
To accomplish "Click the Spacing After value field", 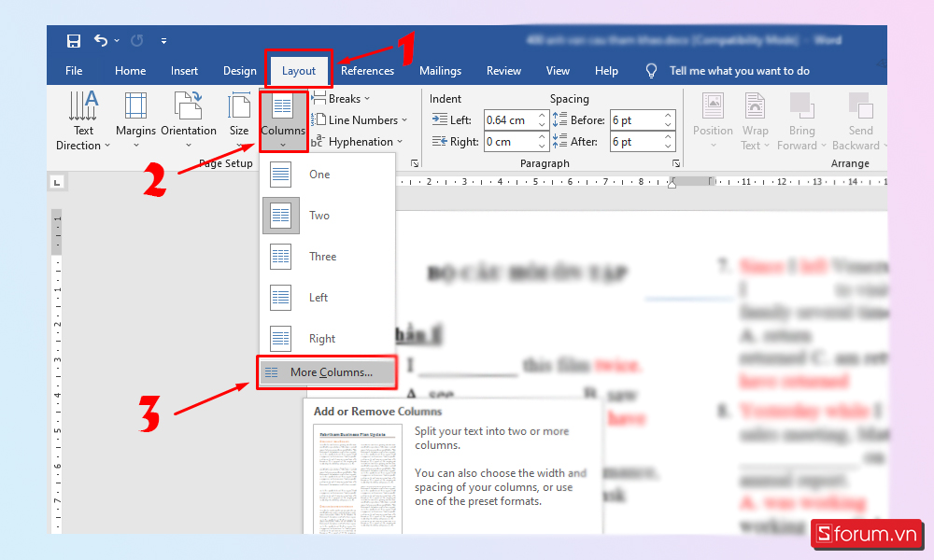I will [x=636, y=142].
